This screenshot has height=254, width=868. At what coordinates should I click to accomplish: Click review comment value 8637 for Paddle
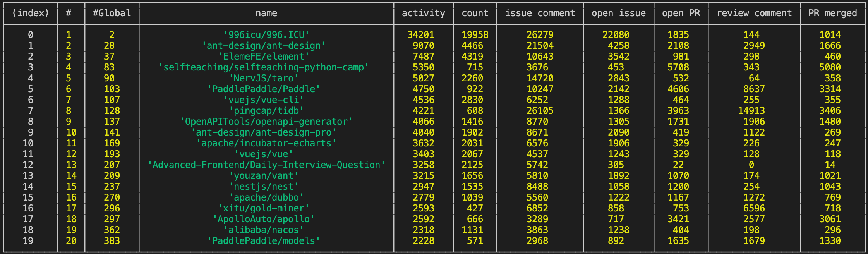coord(754,89)
